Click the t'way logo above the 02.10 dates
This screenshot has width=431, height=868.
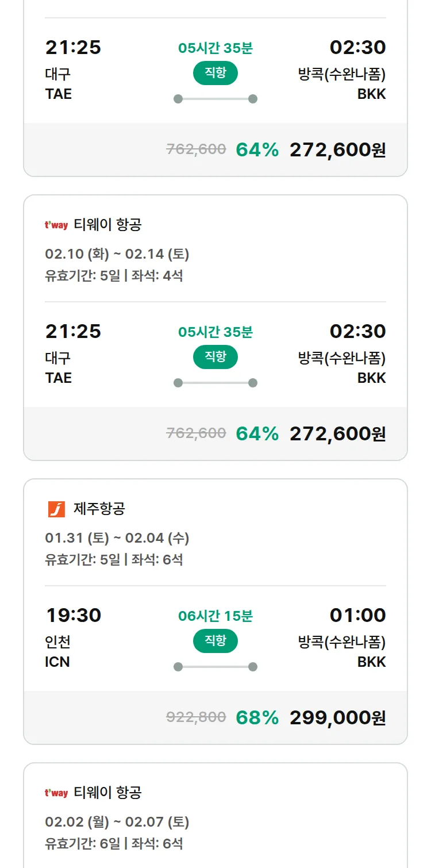tap(56, 225)
